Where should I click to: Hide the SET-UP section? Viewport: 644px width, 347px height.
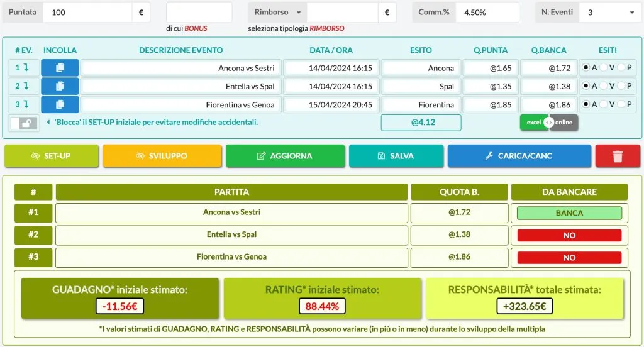pos(52,156)
